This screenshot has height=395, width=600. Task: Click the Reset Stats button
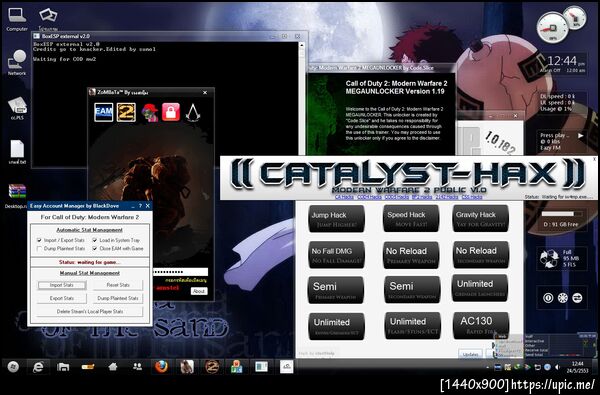[x=118, y=285]
